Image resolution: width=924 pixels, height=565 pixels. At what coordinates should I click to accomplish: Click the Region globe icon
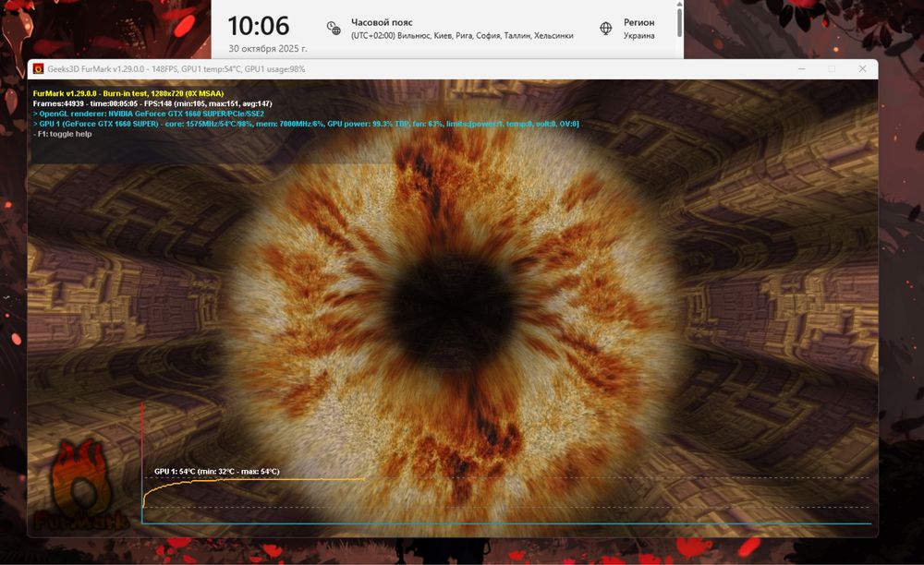606,29
